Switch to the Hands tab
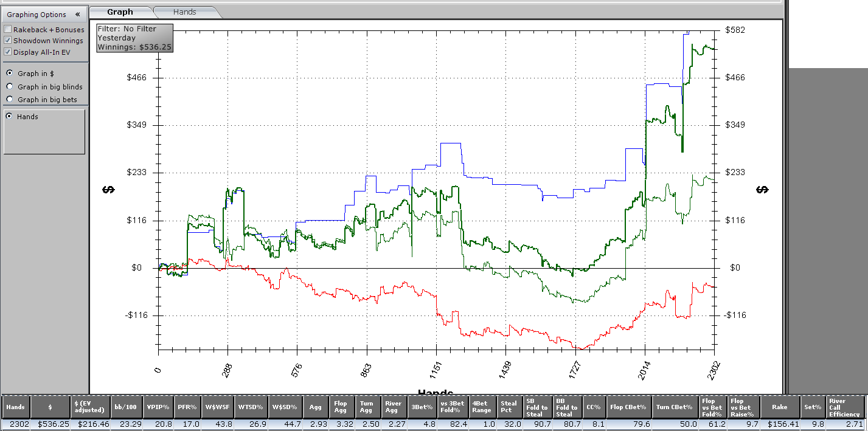The width and height of the screenshot is (868, 431). coord(184,12)
